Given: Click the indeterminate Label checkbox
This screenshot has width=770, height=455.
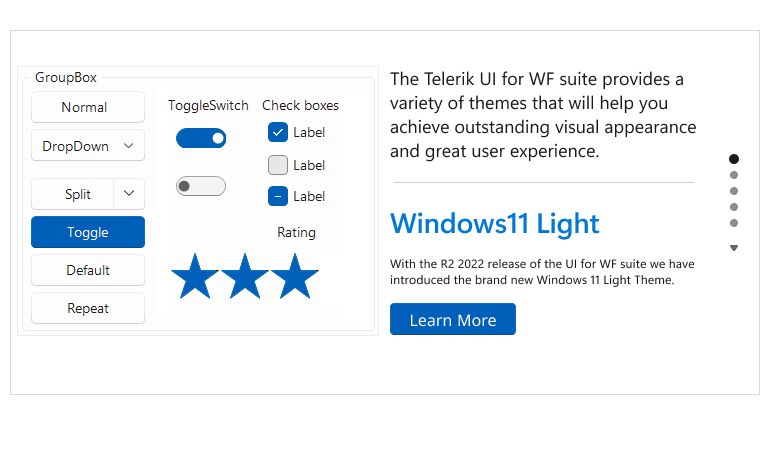Looking at the screenshot, I should tap(277, 196).
